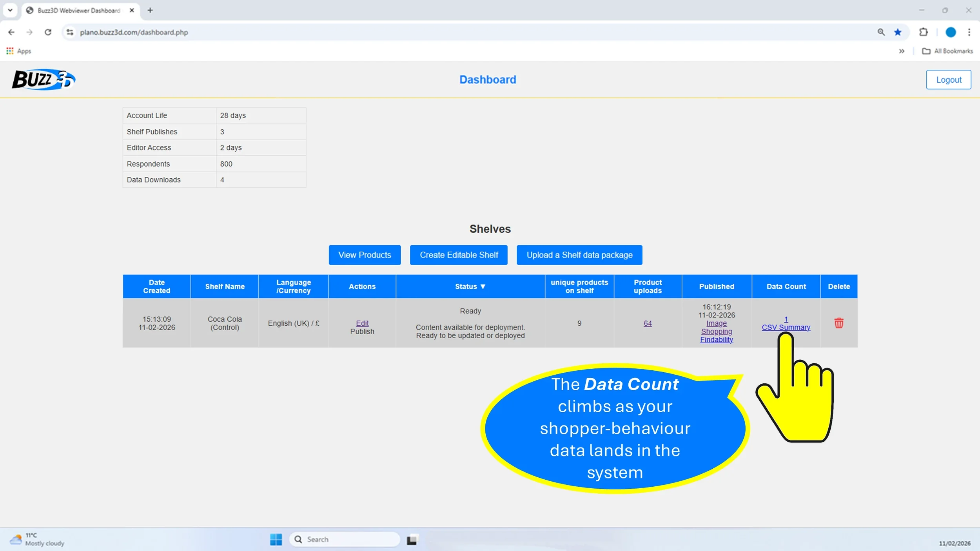Click the Buzz3D logo
The image size is (980, 551).
43,80
